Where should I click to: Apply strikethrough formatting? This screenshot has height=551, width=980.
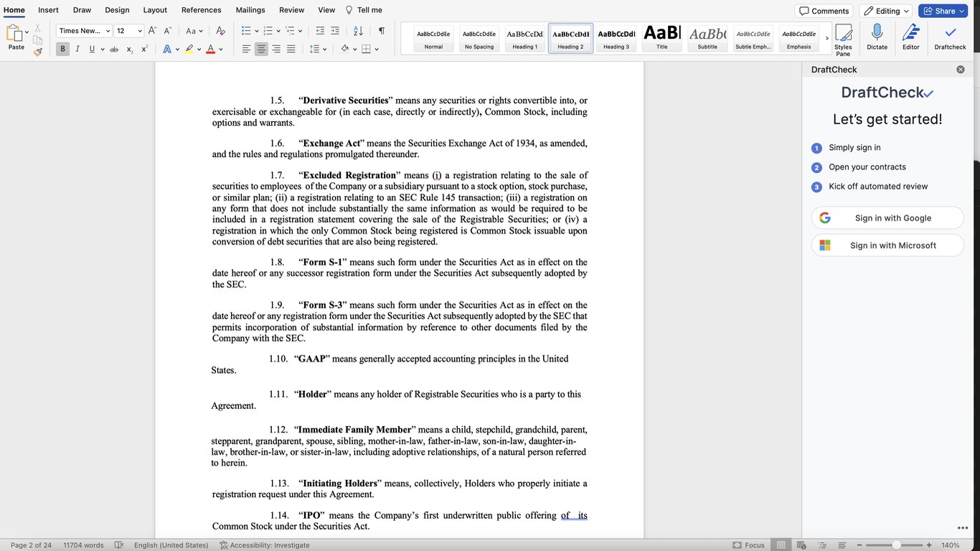[114, 50]
